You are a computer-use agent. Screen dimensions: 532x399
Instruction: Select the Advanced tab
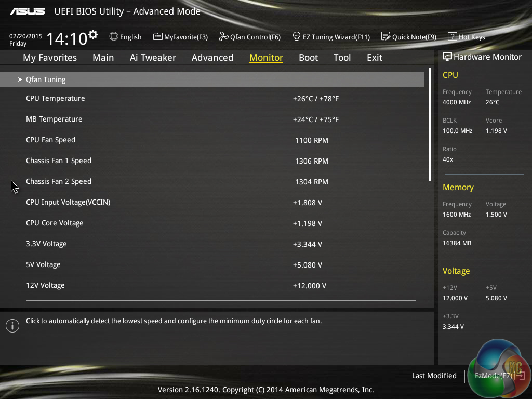point(212,58)
